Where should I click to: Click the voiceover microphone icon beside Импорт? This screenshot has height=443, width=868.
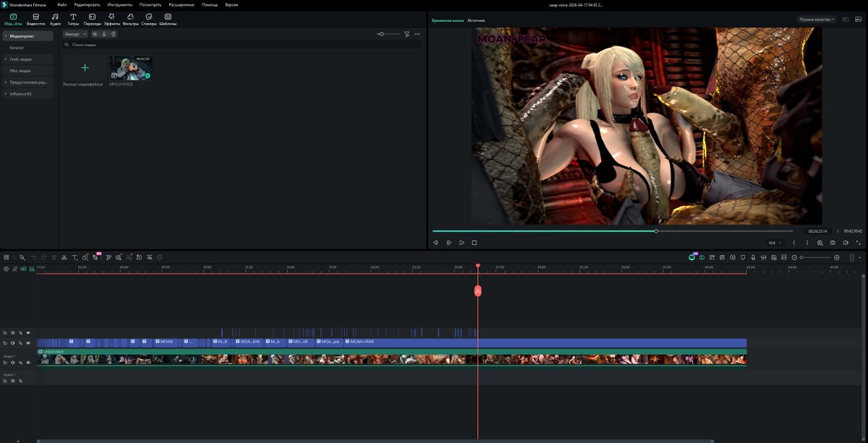[104, 34]
